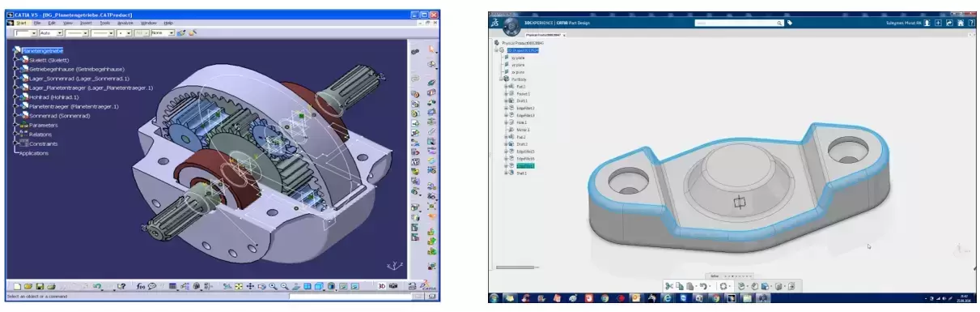The width and height of the screenshot is (980, 312).
Task: Open the None layer dropdown
Action: pyautogui.click(x=163, y=33)
